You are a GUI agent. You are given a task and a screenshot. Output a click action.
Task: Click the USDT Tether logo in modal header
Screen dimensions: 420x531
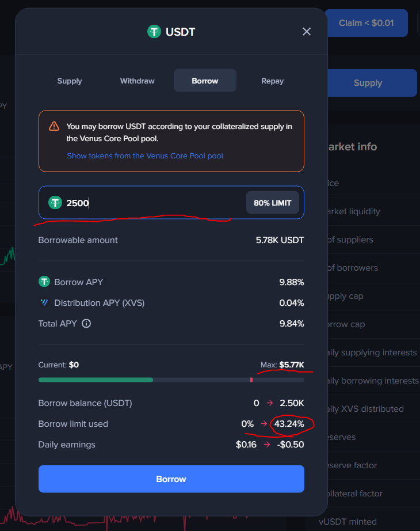tap(154, 32)
